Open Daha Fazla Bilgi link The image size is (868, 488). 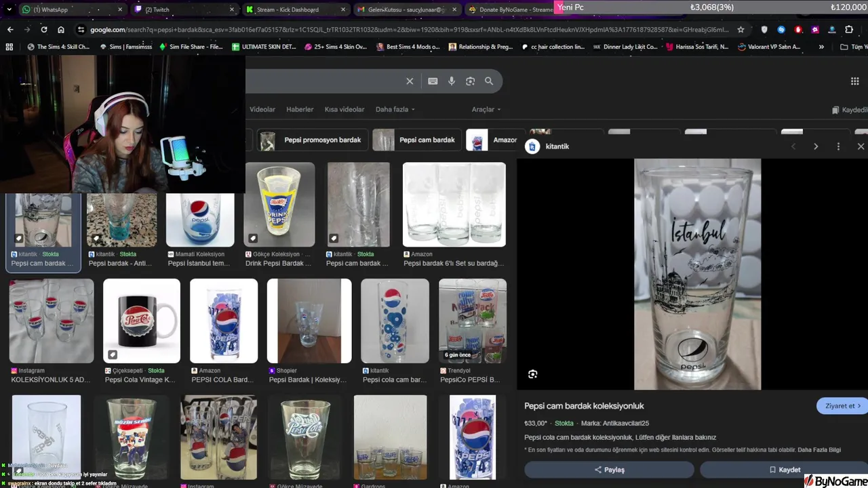point(819,450)
